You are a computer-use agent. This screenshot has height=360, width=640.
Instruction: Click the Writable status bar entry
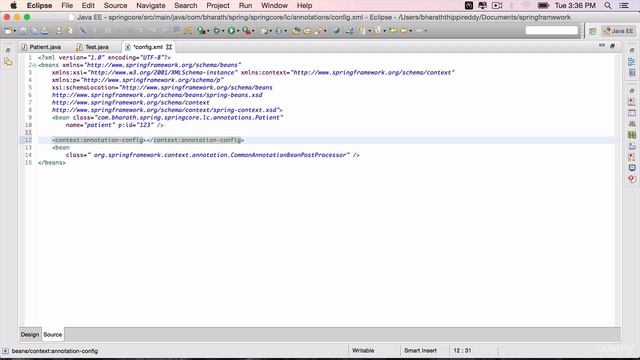(363, 350)
